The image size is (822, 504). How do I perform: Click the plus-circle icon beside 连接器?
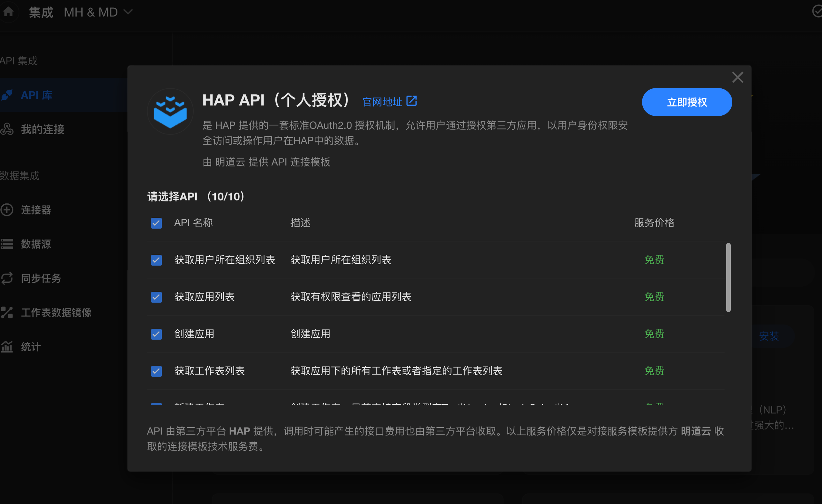coord(7,210)
